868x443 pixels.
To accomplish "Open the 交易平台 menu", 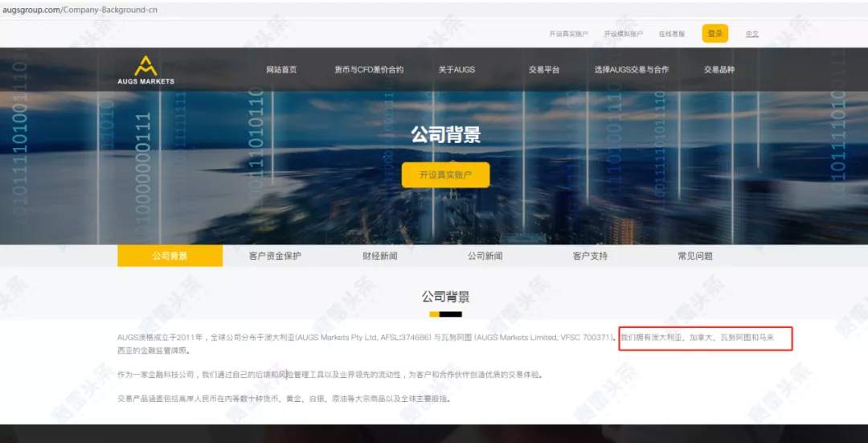I will [543, 70].
